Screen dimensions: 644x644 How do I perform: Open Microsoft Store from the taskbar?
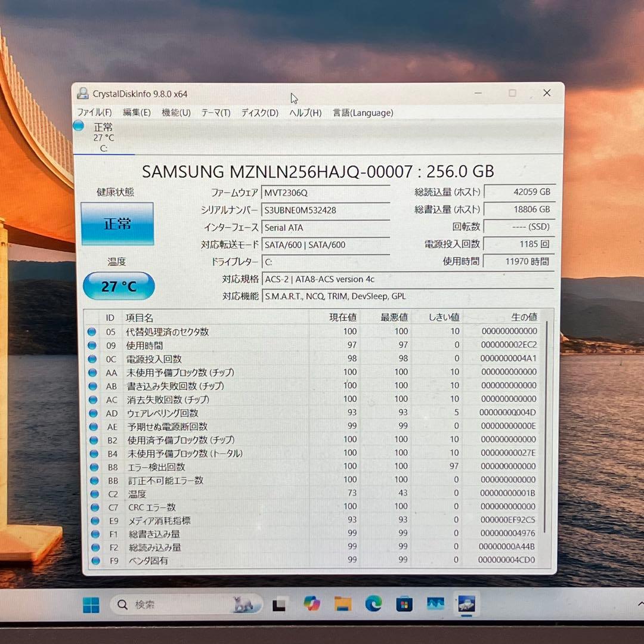[404, 604]
